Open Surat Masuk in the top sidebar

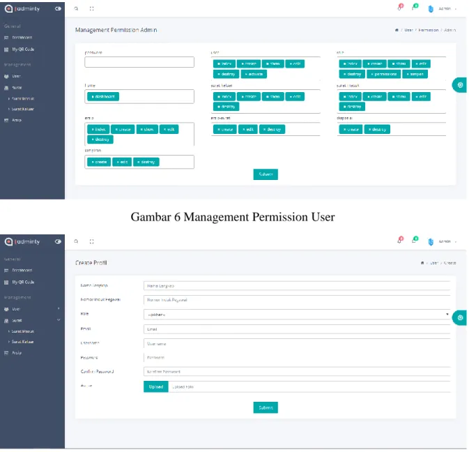(x=23, y=99)
